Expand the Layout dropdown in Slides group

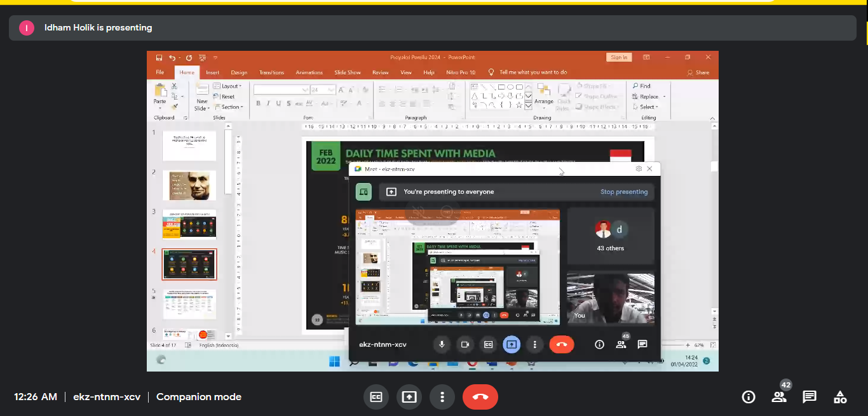tap(228, 86)
